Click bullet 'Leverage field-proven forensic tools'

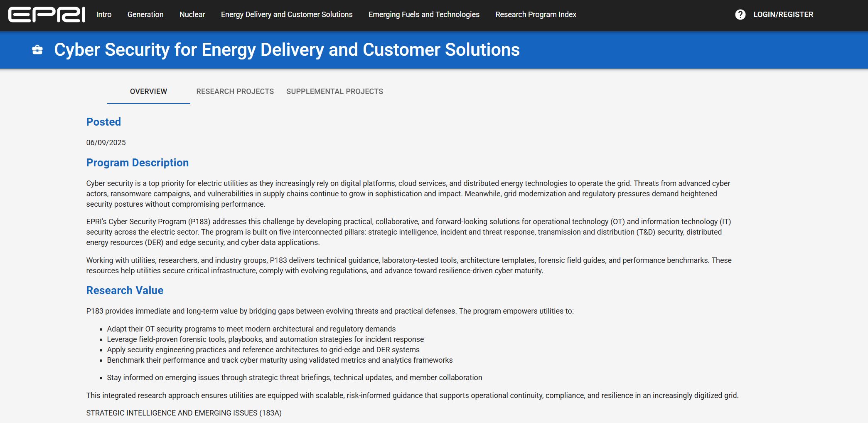[x=266, y=339]
